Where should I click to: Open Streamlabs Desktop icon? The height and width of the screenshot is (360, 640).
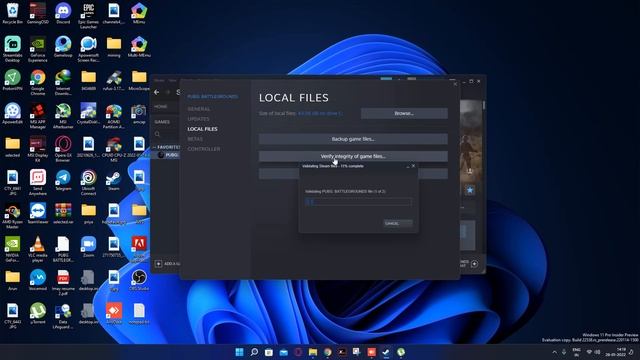click(x=13, y=49)
